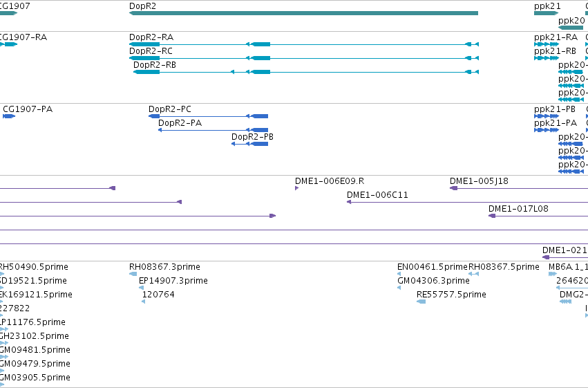Select the DME1-006C11 BAC feature
588x388 pixels.
coord(467,202)
